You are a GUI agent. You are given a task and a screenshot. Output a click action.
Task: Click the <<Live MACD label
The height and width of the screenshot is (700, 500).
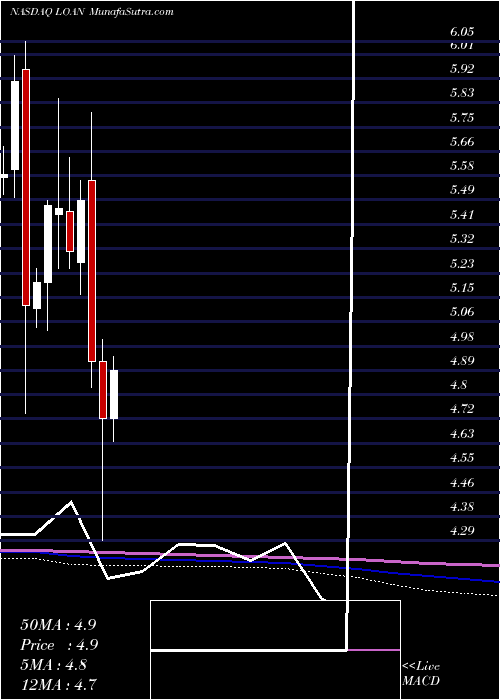421,674
